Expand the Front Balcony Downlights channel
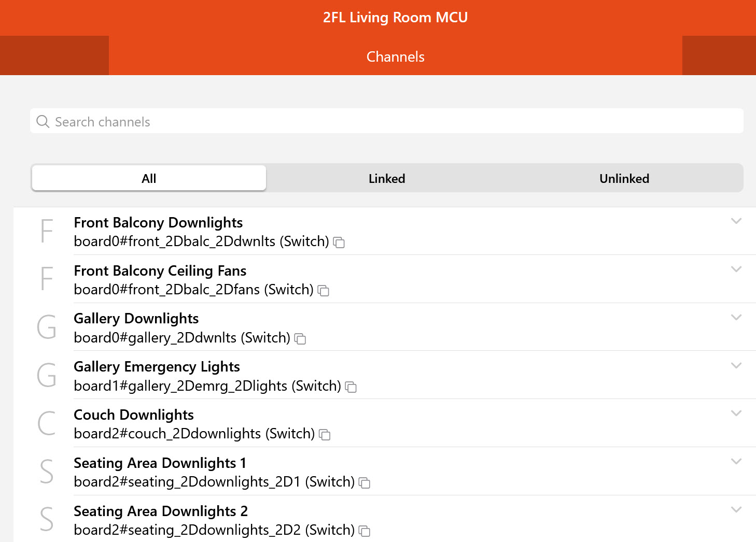Viewport: 756px width, 542px height. [x=736, y=221]
